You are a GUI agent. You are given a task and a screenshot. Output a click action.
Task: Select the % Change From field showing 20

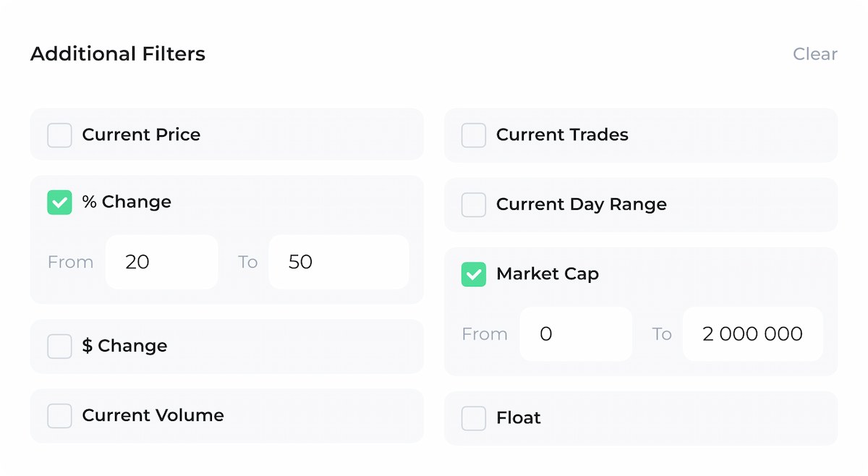pyautogui.click(x=161, y=262)
